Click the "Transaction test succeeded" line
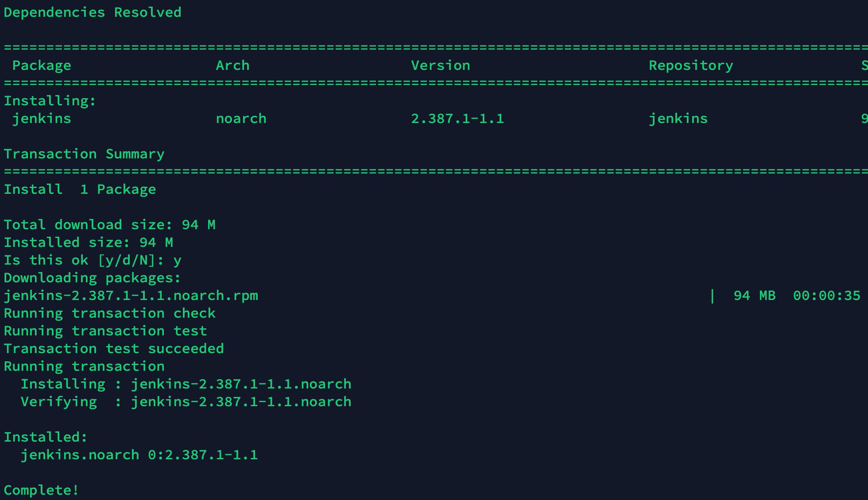 click(x=114, y=349)
